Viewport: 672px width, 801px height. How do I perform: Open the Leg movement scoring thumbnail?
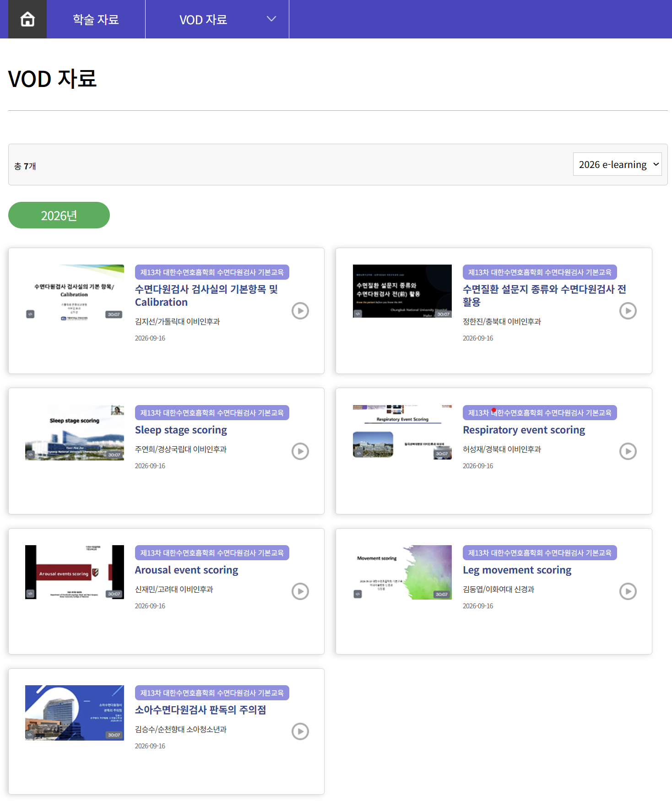(x=402, y=572)
